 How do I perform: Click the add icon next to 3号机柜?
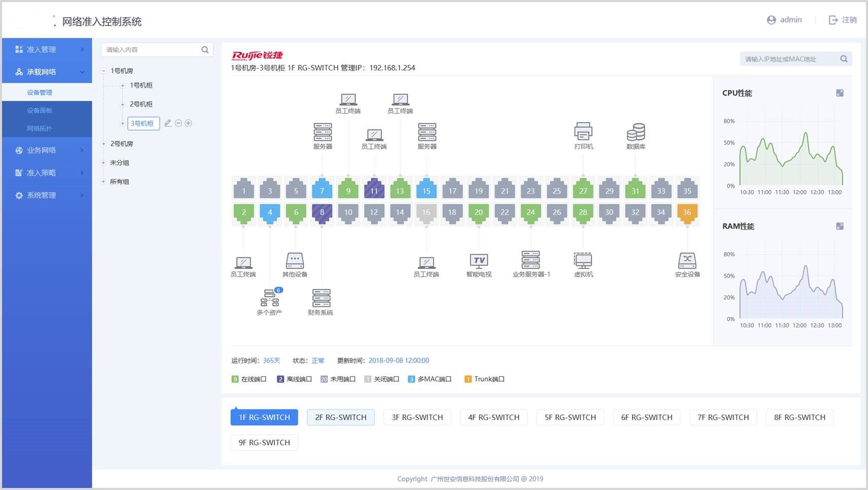189,123
